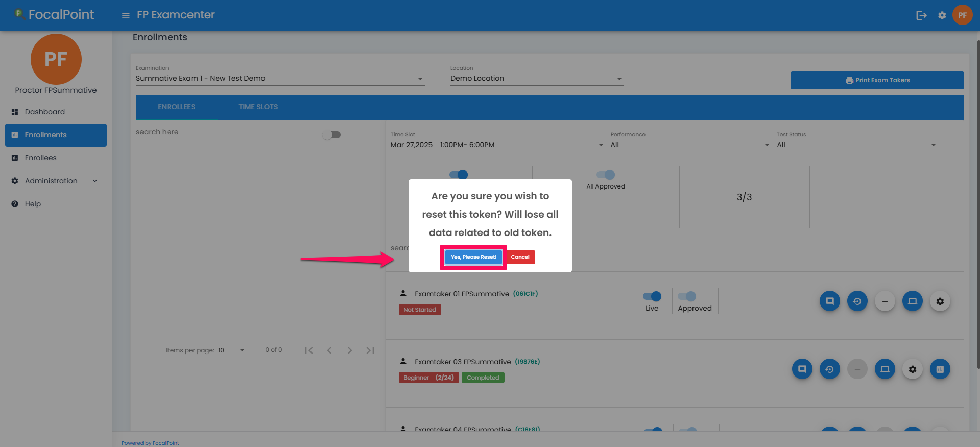
Task: Open Enrollees in the sidebar
Action: [x=41, y=158]
